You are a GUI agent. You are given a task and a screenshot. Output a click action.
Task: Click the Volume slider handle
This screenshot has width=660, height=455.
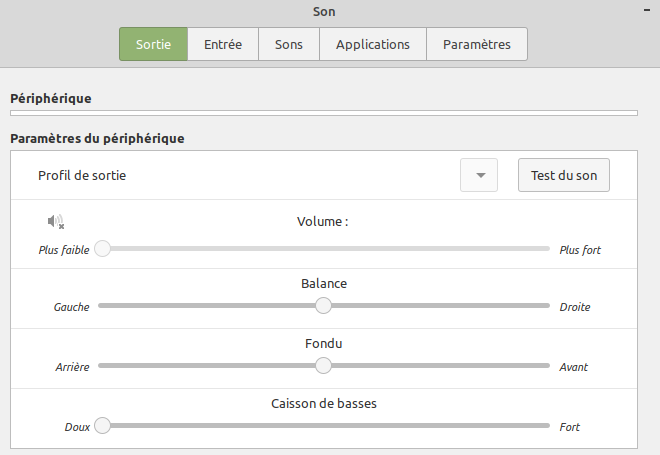(x=102, y=248)
